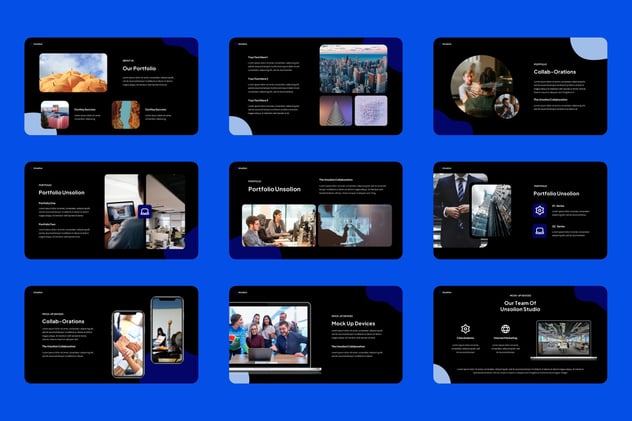Click the Our Team Of Unsolion Studio heading
The height and width of the screenshot is (421, 632).
pos(520,306)
